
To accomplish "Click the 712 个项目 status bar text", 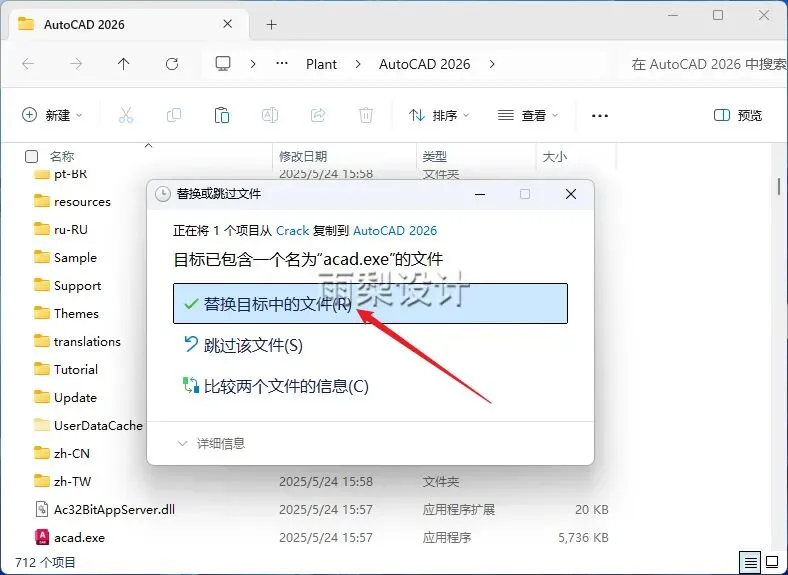I will pos(45,562).
